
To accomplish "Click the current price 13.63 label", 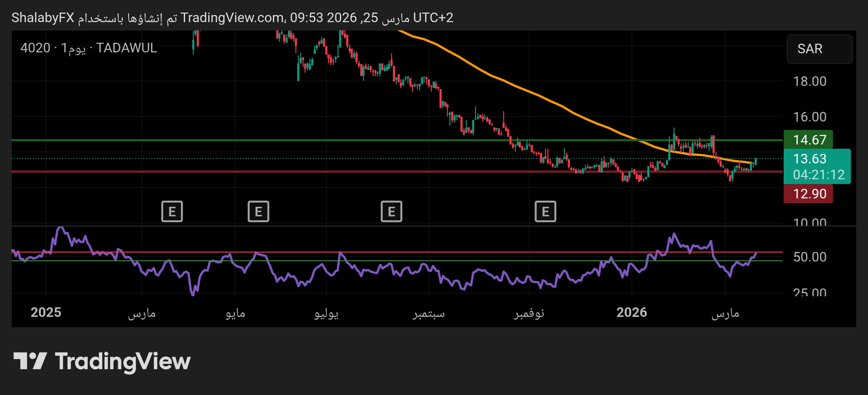I will (x=810, y=159).
